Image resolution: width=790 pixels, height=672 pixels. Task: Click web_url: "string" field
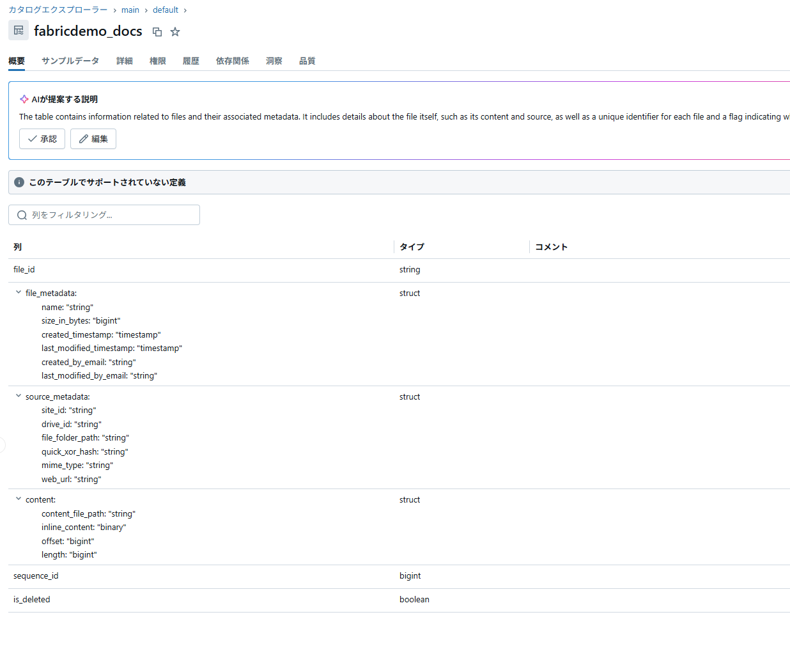coord(72,480)
